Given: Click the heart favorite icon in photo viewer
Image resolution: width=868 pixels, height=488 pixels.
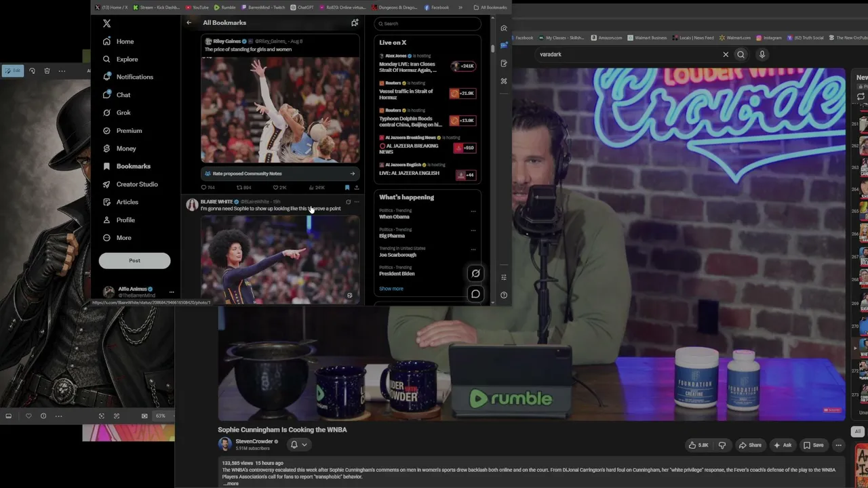Looking at the screenshot, I should (28, 416).
